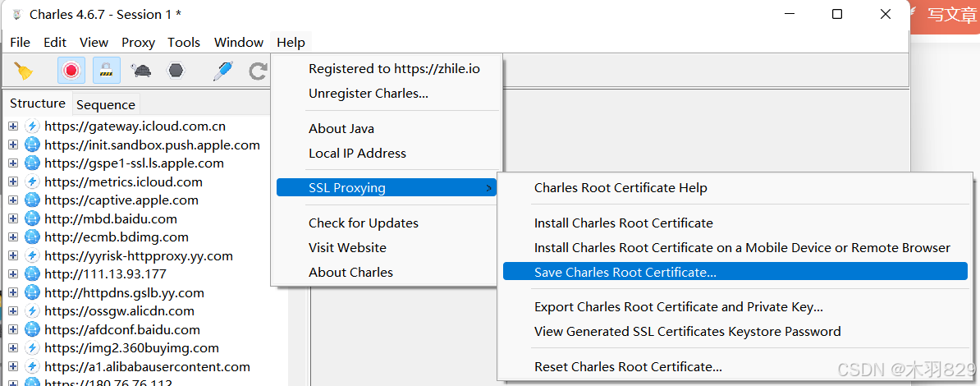Click the 写文章 button in browser

point(946,15)
